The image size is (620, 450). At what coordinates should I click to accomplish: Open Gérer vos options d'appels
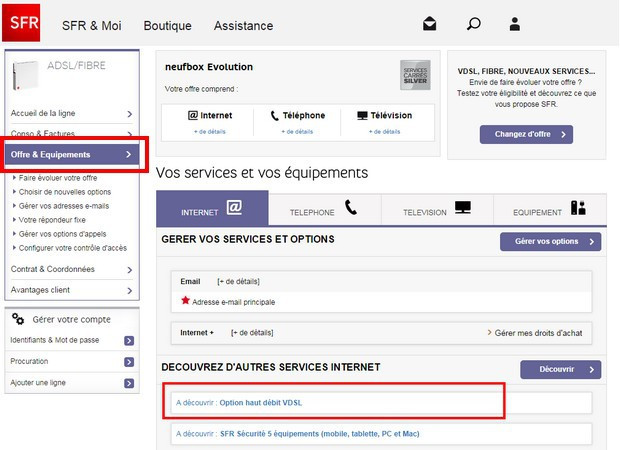62,234
